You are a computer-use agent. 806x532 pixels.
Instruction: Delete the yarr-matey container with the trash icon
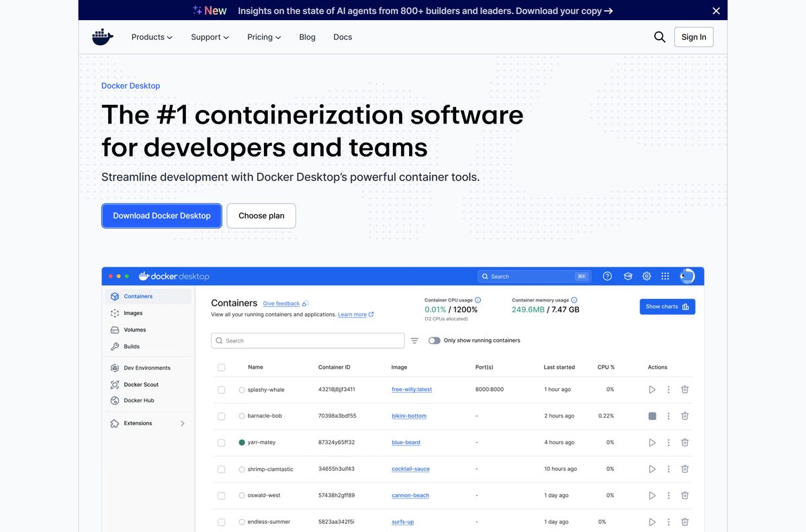[x=684, y=443]
